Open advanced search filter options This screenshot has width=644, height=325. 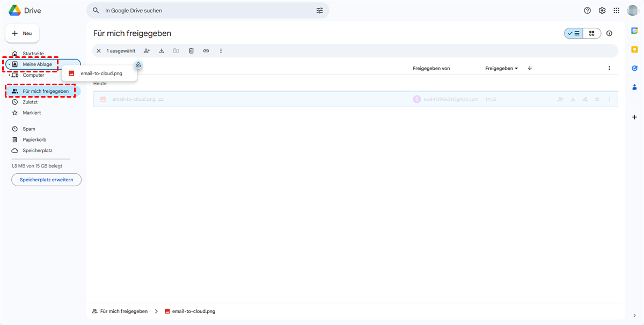pyautogui.click(x=320, y=10)
